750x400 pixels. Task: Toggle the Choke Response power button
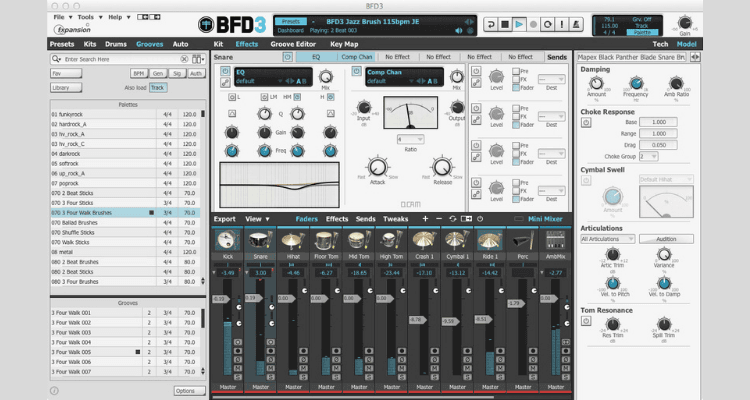(x=586, y=122)
